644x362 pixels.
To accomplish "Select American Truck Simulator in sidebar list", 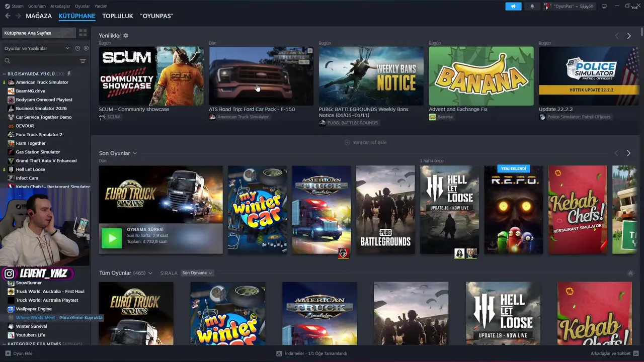I will tap(42, 82).
